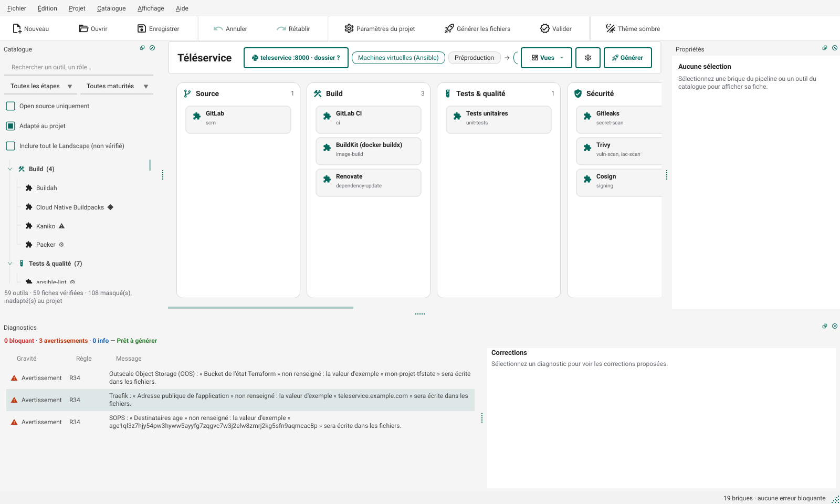Open the Vues dropdown
Screen dimensions: 840x504
(547, 58)
